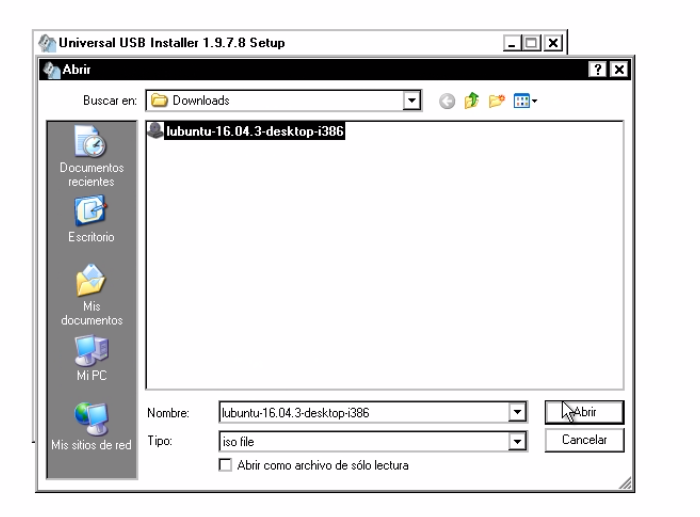
Task: Expand the Buscar en folder dropdown
Action: 412,100
